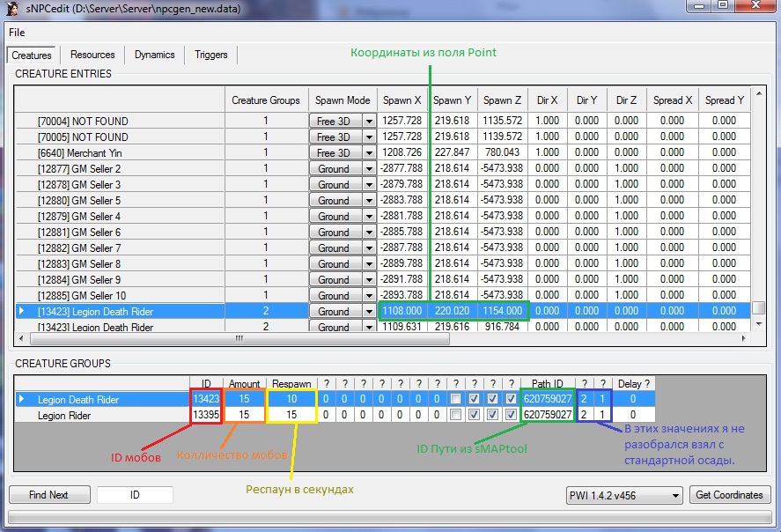Expand the PWI 1.4.2 v456 version dropdown

[674, 495]
